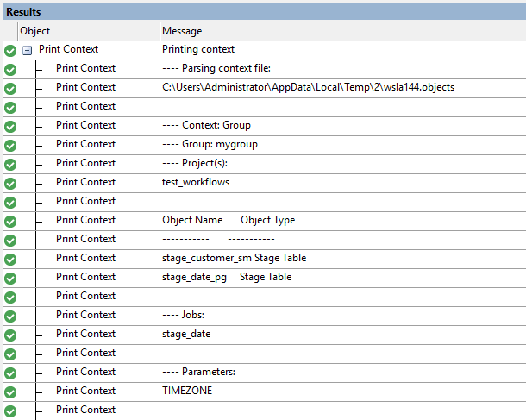The width and height of the screenshot is (526, 420).
Task: Click status icon for Group: mygroup row
Action: [10, 145]
